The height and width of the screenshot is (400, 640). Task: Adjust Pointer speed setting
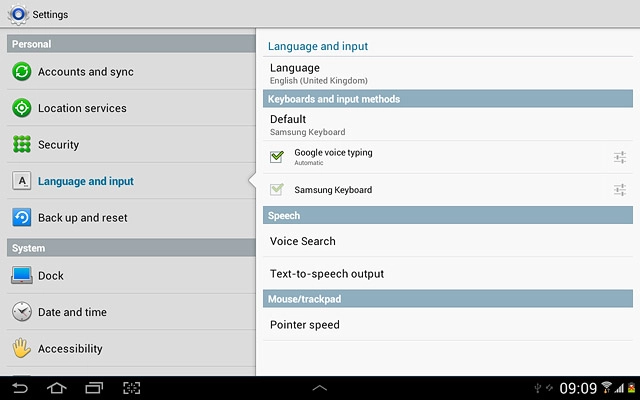(x=305, y=325)
